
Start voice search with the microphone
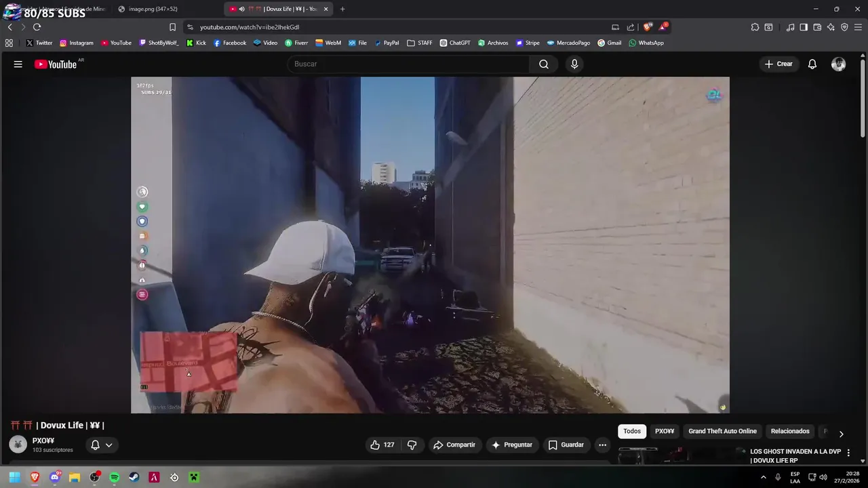(574, 64)
